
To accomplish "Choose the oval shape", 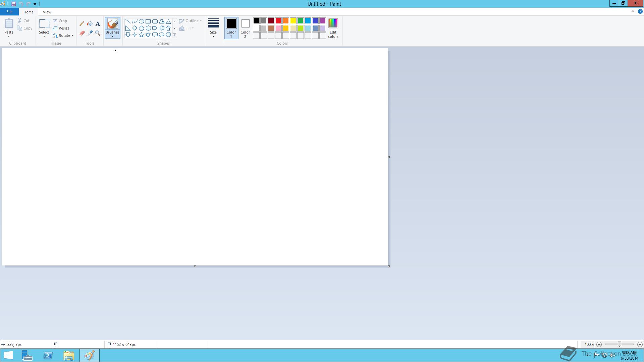I will click(x=141, y=21).
